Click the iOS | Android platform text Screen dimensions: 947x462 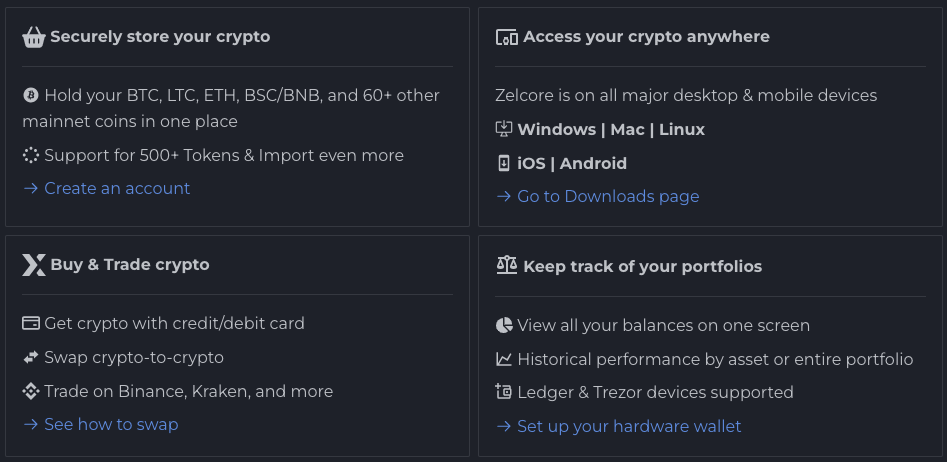(x=572, y=164)
